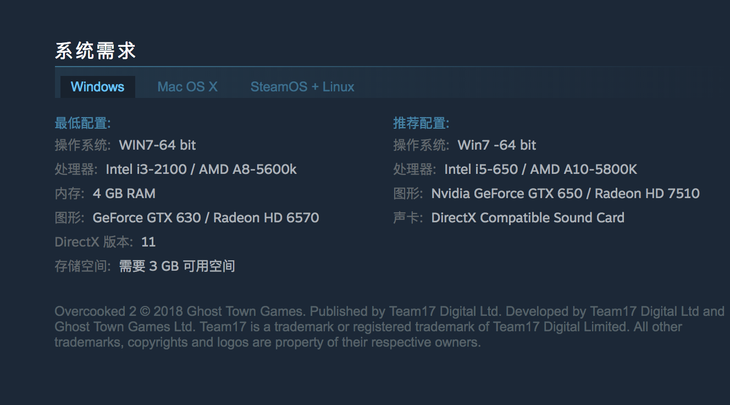
Task: Click the 最低配置 heading
Action: click(82, 123)
